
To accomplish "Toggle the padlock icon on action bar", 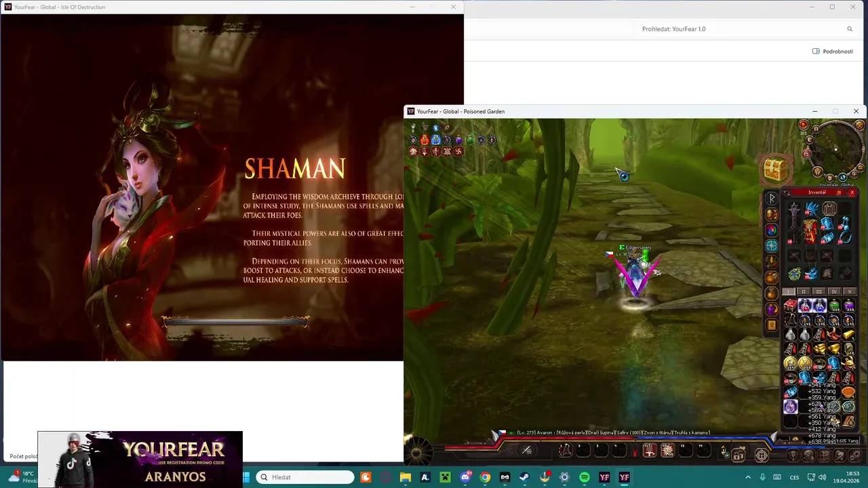I will (738, 455).
